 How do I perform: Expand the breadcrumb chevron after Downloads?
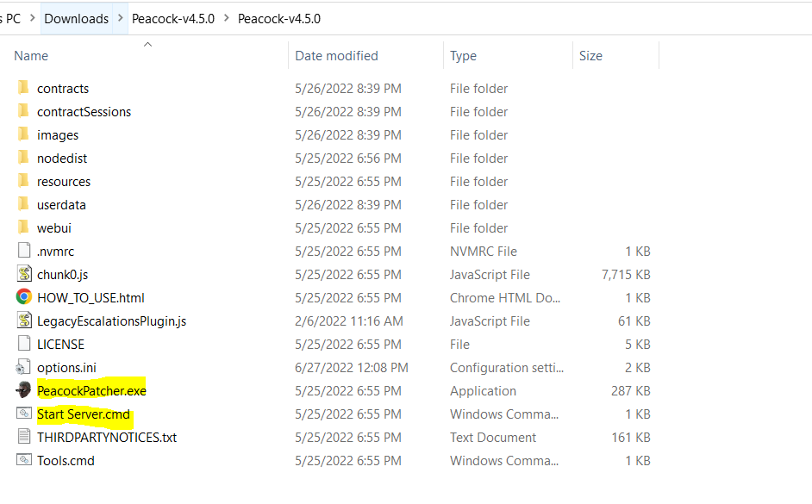[x=118, y=17]
